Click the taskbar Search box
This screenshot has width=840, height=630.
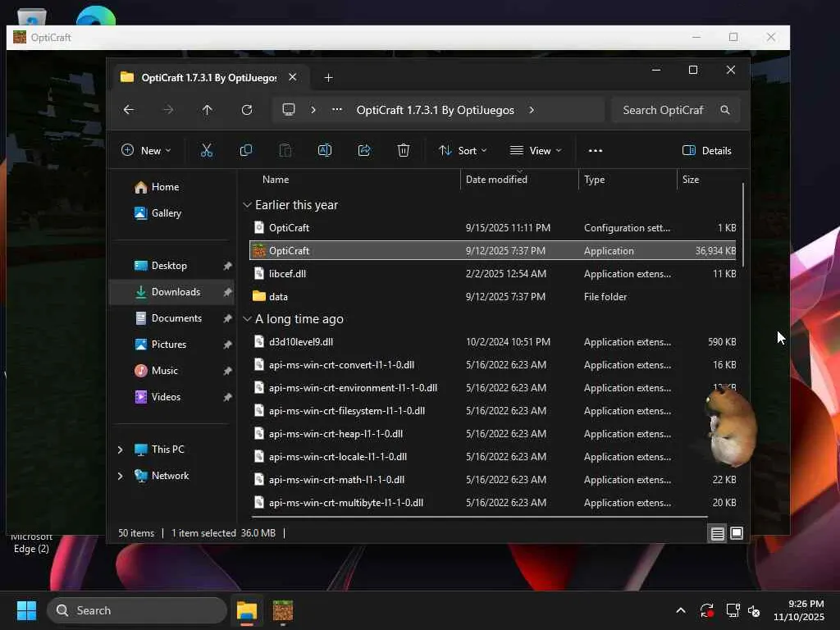pos(137,610)
